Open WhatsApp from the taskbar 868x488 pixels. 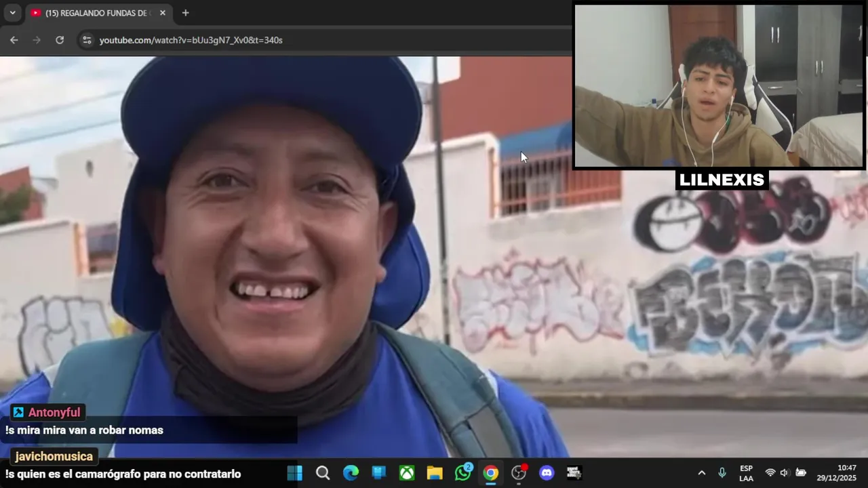tap(463, 473)
